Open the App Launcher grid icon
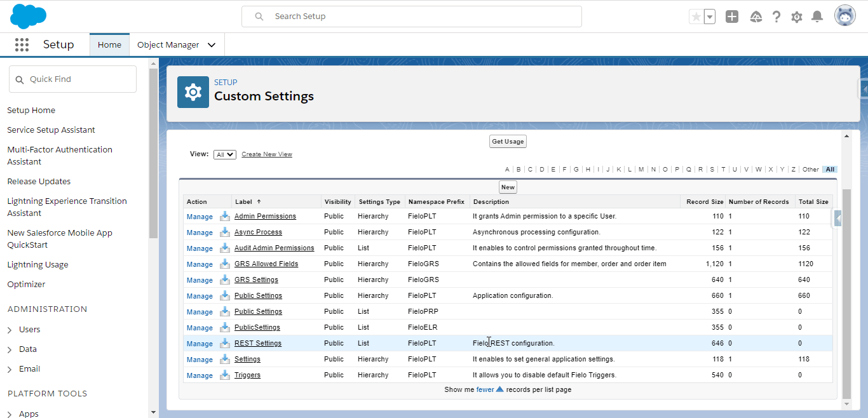The width and height of the screenshot is (868, 418). [22, 44]
